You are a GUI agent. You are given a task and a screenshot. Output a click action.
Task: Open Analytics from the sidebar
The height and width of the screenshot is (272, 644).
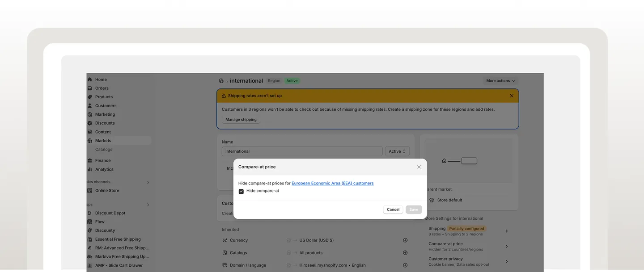point(104,169)
